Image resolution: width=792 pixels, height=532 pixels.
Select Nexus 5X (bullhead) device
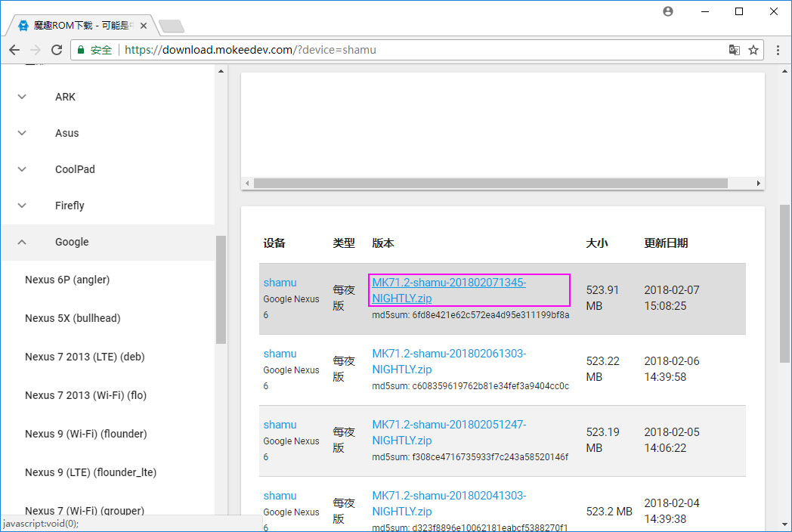pyautogui.click(x=73, y=318)
